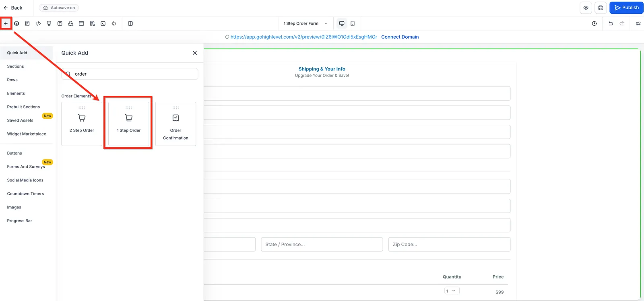Click the Quick Add search field

pos(130,74)
